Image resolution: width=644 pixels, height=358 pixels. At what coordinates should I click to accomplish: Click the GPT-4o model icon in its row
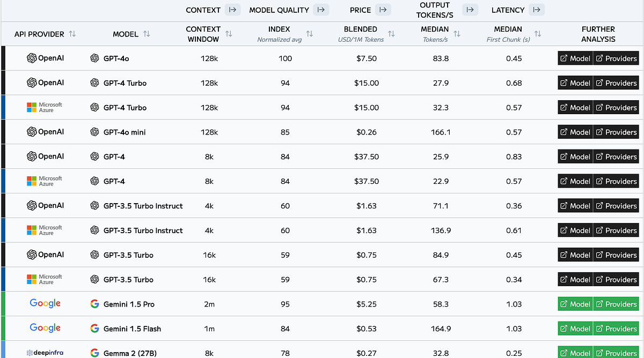click(94, 58)
